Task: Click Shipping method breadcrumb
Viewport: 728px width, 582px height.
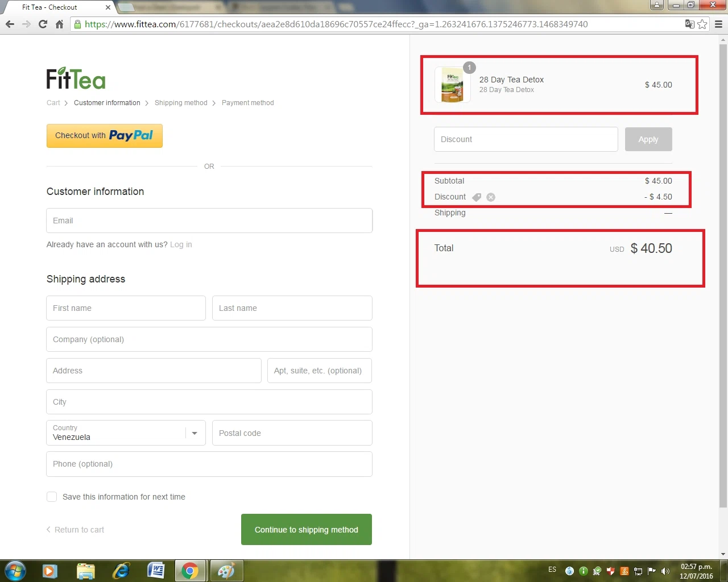Action: [x=181, y=103]
